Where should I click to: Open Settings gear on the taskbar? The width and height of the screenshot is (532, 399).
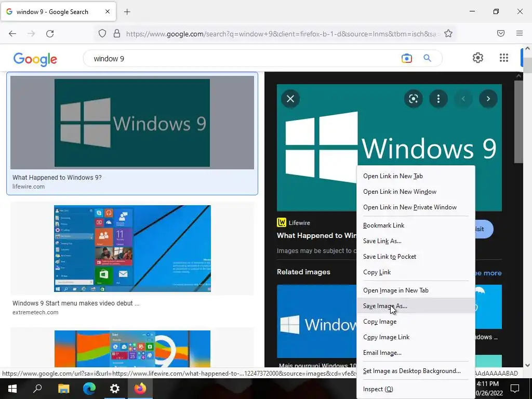tap(115, 389)
